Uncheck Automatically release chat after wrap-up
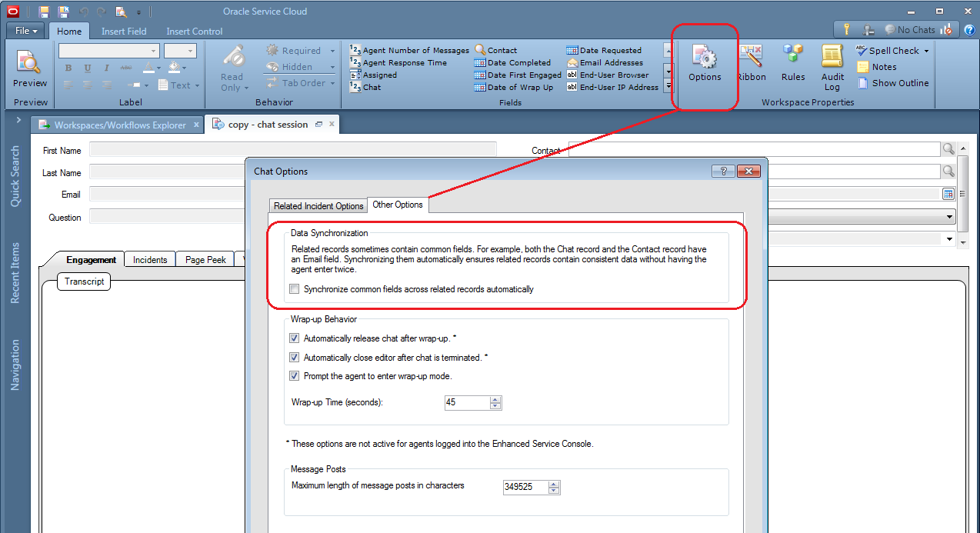The width and height of the screenshot is (980, 533). [295, 338]
